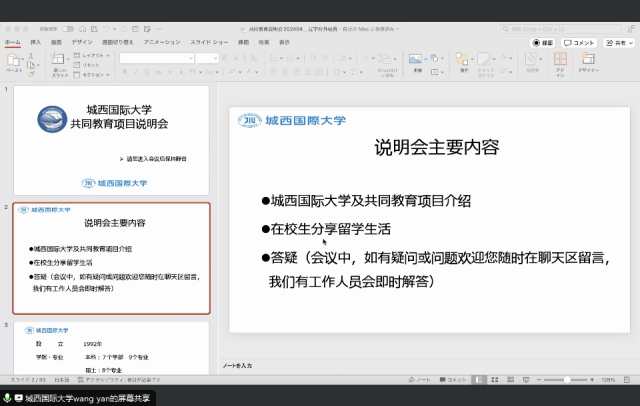Click the font color A button
The image size is (640, 406).
[249, 72]
